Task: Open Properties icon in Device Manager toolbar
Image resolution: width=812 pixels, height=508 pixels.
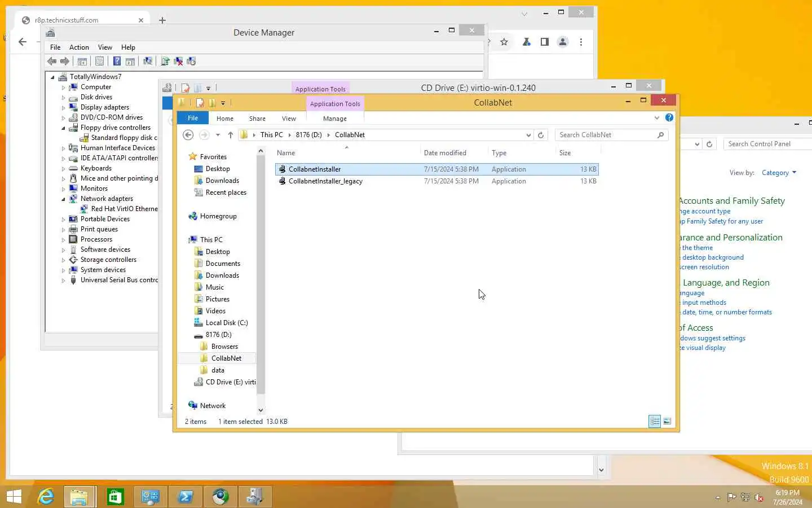Action: 100,61
